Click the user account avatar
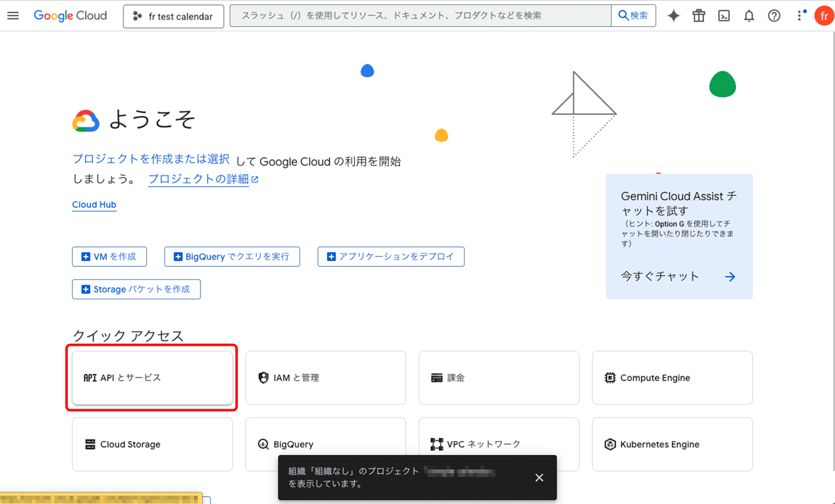Screen dimensions: 835x504 (823, 16)
